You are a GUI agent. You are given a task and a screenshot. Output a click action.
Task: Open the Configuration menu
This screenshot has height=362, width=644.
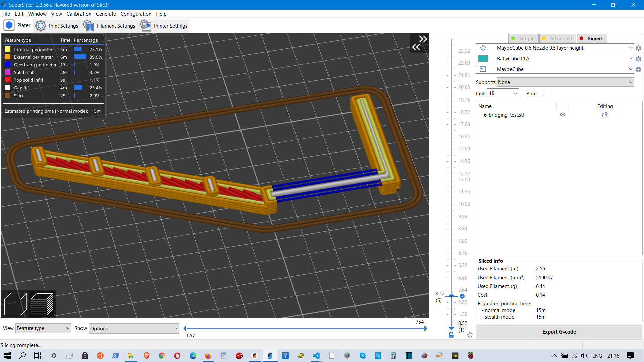[136, 14]
